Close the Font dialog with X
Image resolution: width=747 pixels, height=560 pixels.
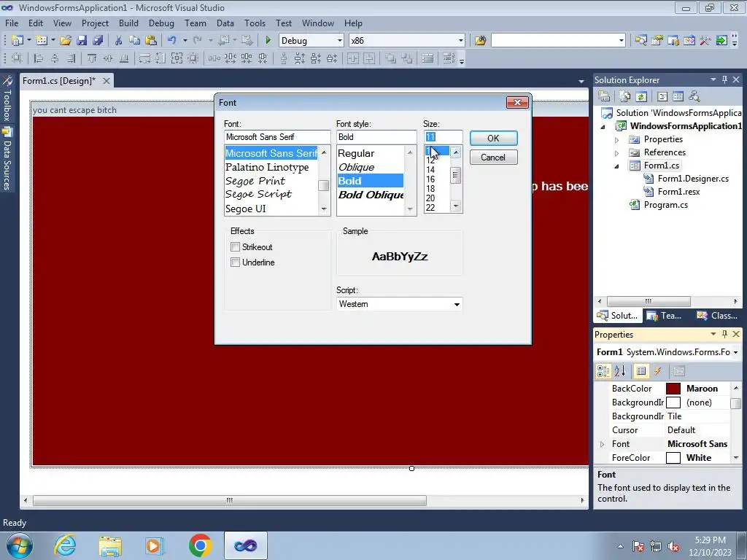517,102
